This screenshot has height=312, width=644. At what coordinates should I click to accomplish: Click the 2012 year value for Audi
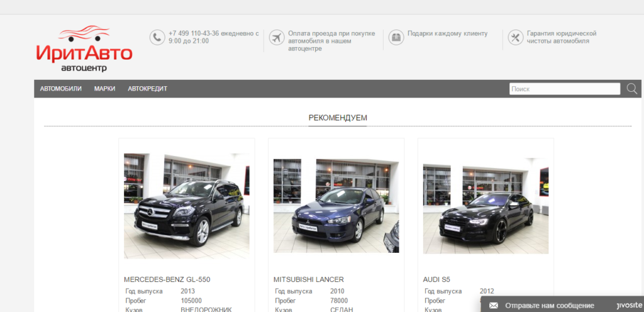(x=487, y=291)
